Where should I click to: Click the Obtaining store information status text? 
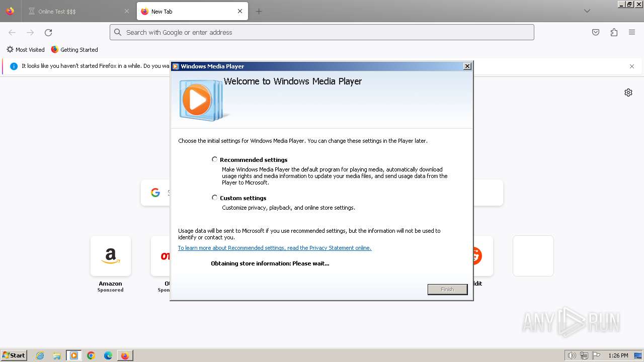tap(270, 263)
